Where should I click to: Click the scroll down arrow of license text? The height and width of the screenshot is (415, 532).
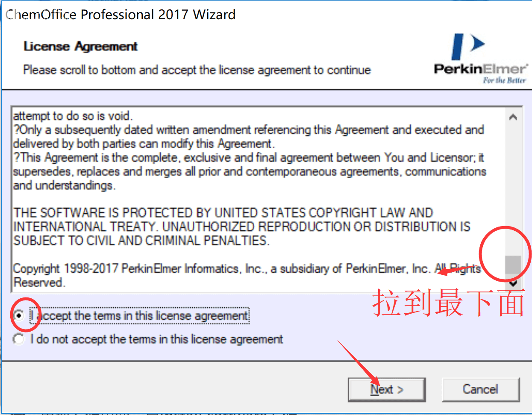pyautogui.click(x=513, y=283)
